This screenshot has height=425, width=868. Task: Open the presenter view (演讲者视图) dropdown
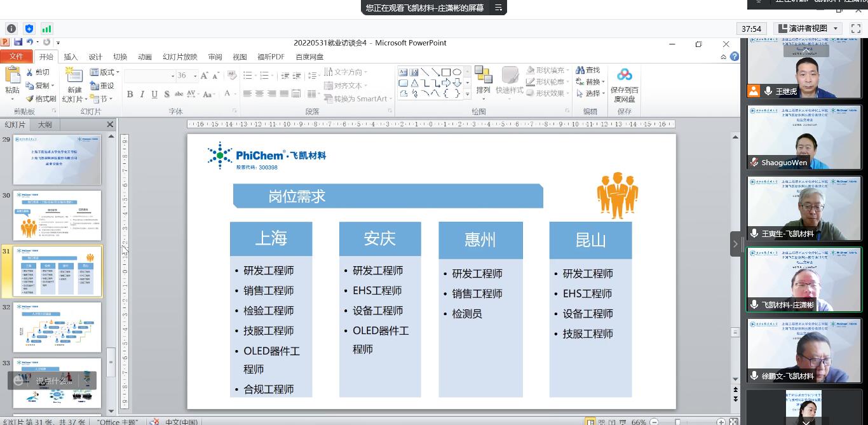[x=836, y=29]
